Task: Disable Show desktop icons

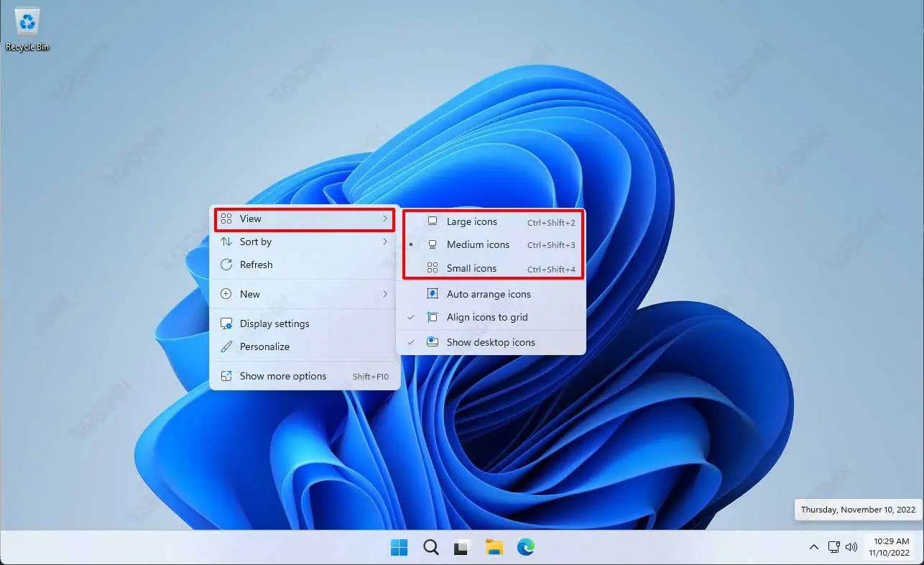Action: click(491, 343)
